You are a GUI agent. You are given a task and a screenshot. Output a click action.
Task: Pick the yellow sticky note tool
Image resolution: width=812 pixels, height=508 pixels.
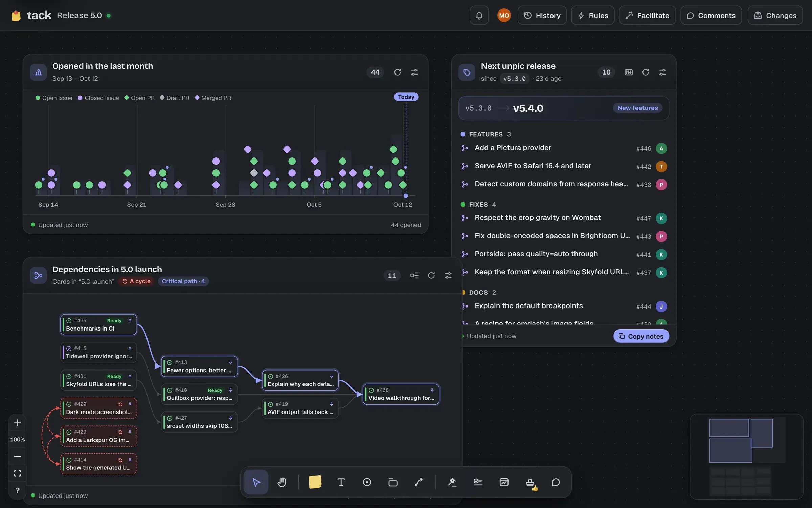click(x=315, y=482)
